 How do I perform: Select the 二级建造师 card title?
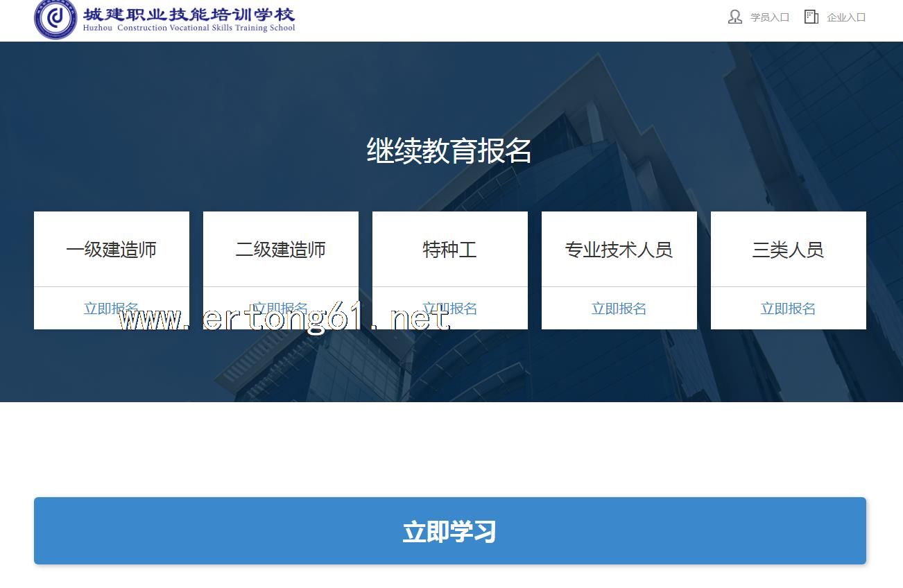(x=281, y=250)
